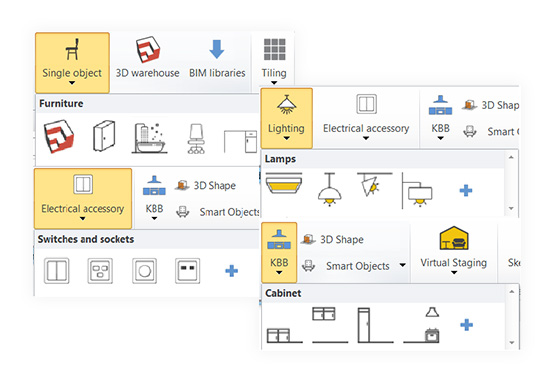555x382 pixels.
Task: Choose the wall cabinet icon
Action: coord(330,325)
